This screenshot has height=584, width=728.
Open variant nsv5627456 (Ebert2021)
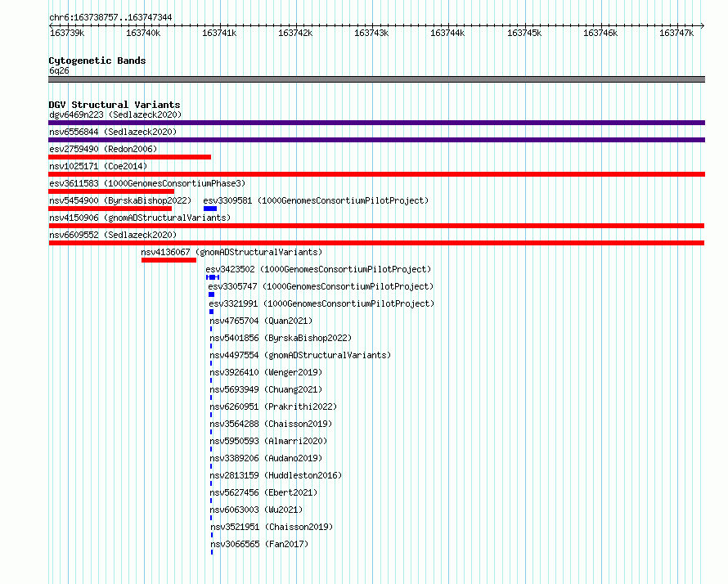pyautogui.click(x=263, y=492)
